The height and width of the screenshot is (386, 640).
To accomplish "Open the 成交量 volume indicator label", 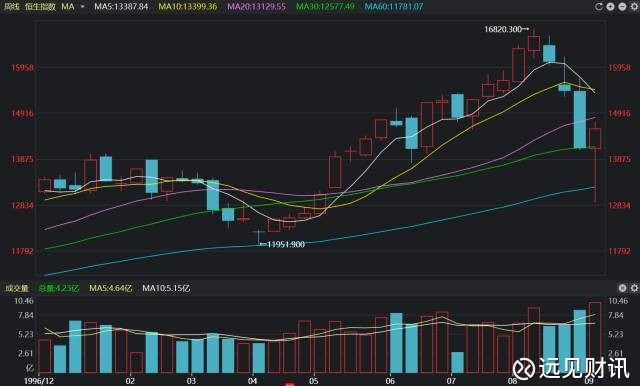I will click(17, 288).
